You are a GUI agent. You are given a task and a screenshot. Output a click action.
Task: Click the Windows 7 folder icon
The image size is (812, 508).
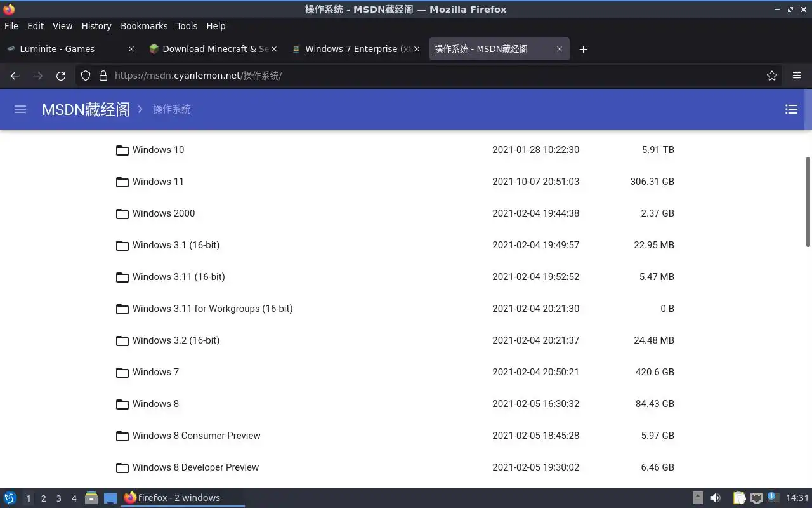[x=122, y=373]
